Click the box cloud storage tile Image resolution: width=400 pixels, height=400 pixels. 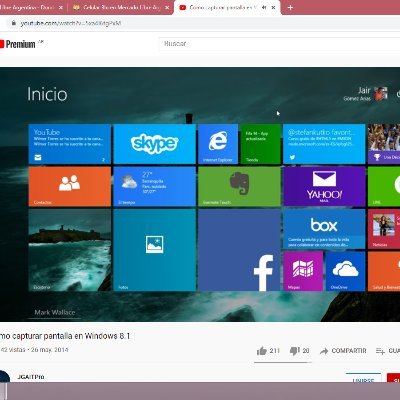pyautogui.click(x=324, y=229)
